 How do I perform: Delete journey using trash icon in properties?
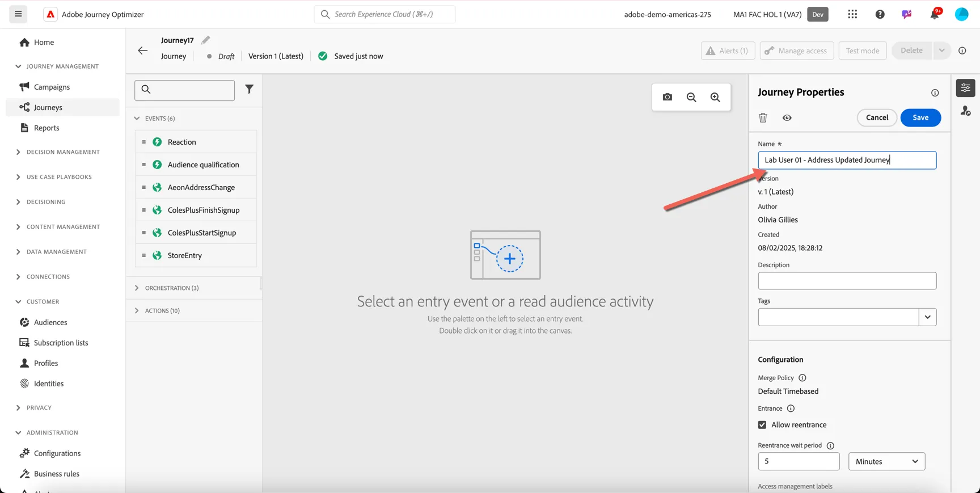pos(763,117)
